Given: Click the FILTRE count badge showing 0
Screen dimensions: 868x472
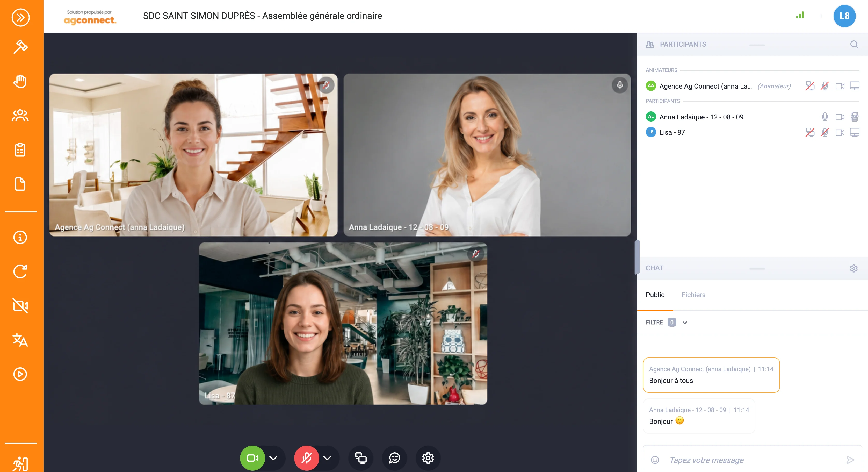Looking at the screenshot, I should pos(671,322).
